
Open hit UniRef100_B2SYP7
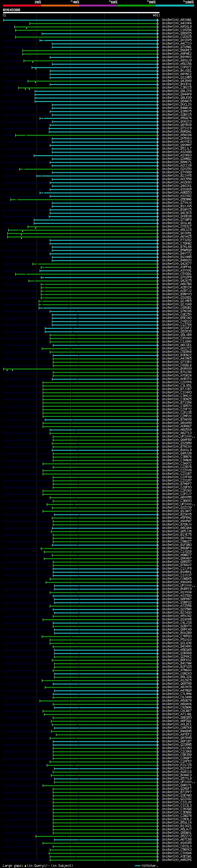pyautogui.click(x=176, y=768)
